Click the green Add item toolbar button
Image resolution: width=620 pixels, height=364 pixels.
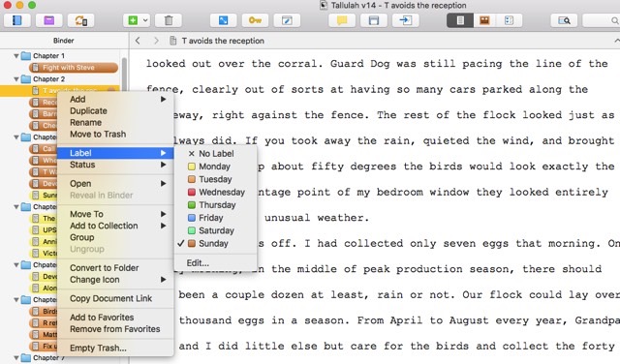pyautogui.click(x=133, y=20)
